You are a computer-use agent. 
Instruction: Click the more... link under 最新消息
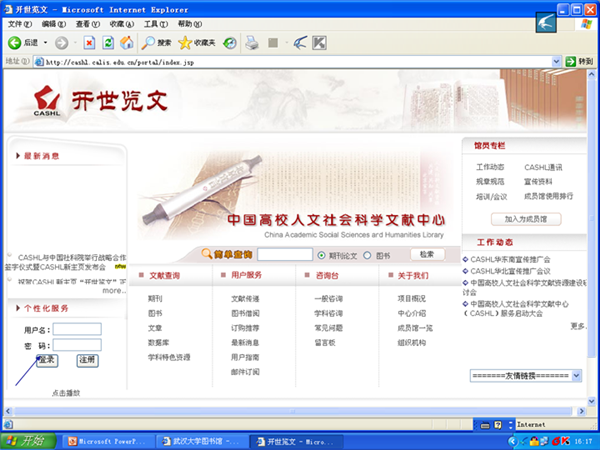pos(114,291)
